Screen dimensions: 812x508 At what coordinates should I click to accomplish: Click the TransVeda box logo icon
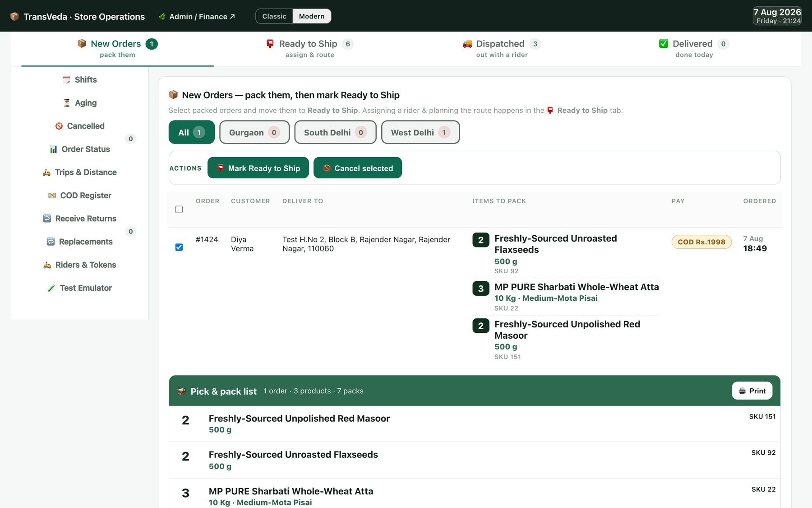(14, 17)
